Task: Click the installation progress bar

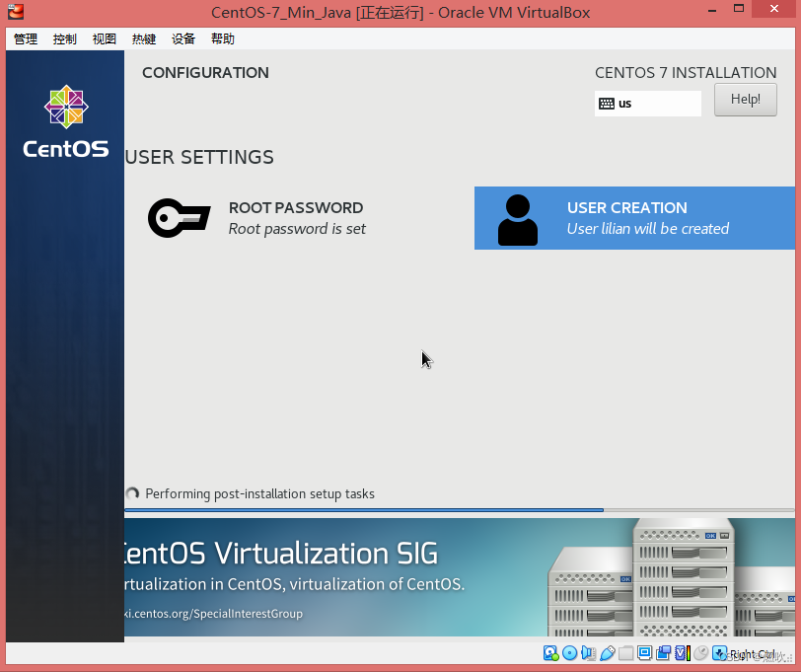Action: click(x=460, y=510)
